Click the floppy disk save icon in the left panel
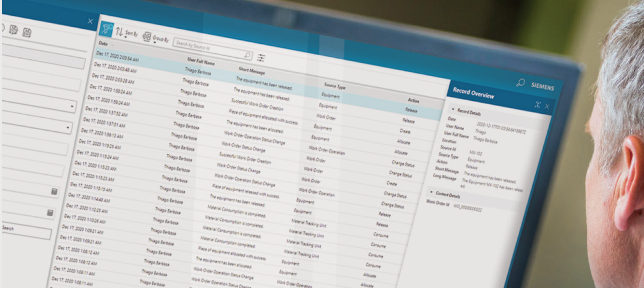The image size is (644, 288). [x=27, y=32]
